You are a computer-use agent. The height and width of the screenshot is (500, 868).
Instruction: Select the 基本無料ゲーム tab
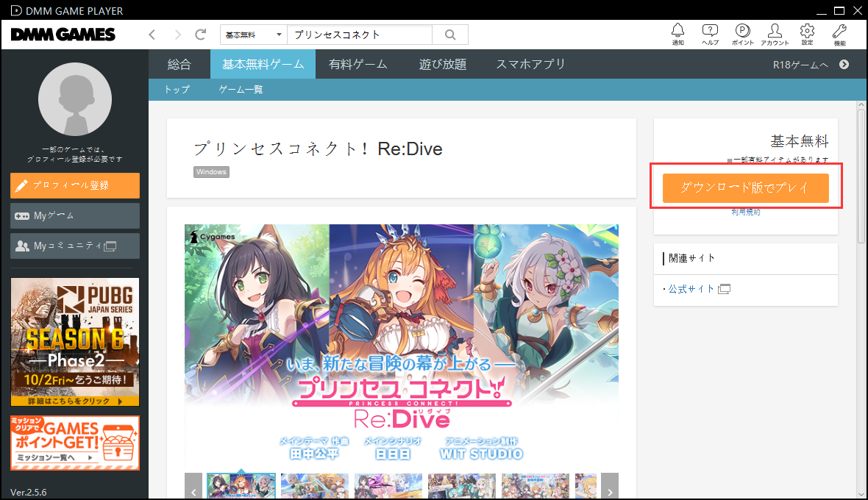[x=263, y=64]
